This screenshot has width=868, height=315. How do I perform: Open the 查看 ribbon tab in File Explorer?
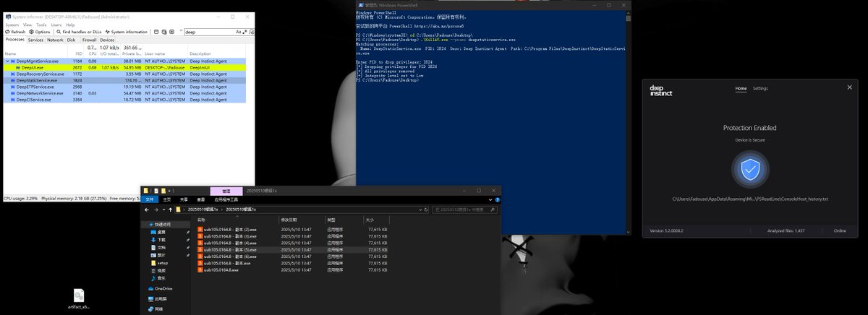tap(201, 199)
